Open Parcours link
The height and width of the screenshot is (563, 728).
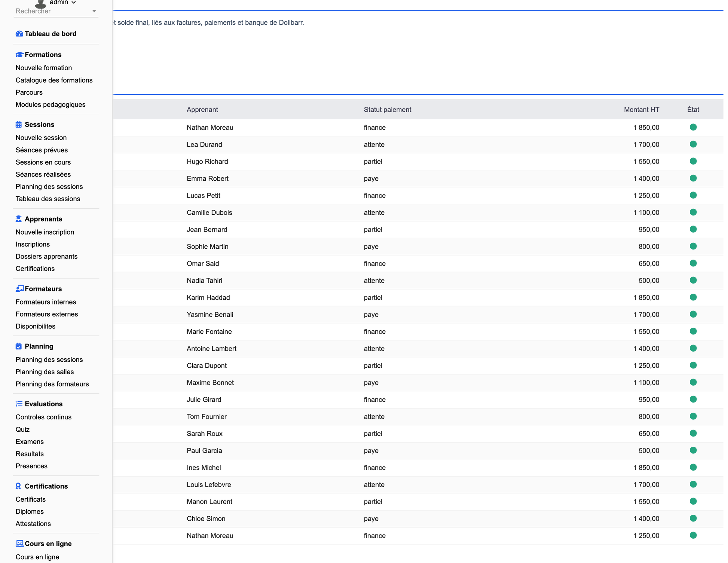(x=29, y=92)
